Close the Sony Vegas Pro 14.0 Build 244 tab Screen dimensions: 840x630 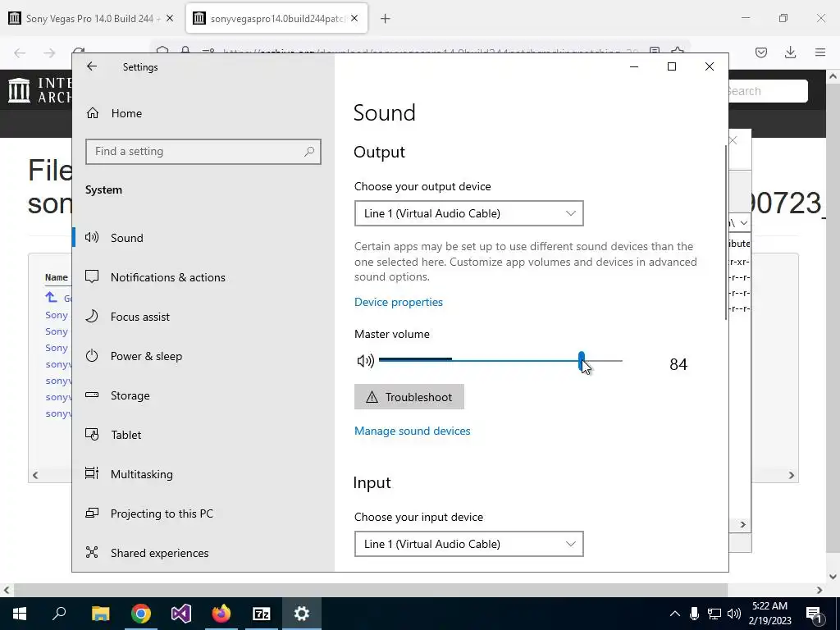170,19
